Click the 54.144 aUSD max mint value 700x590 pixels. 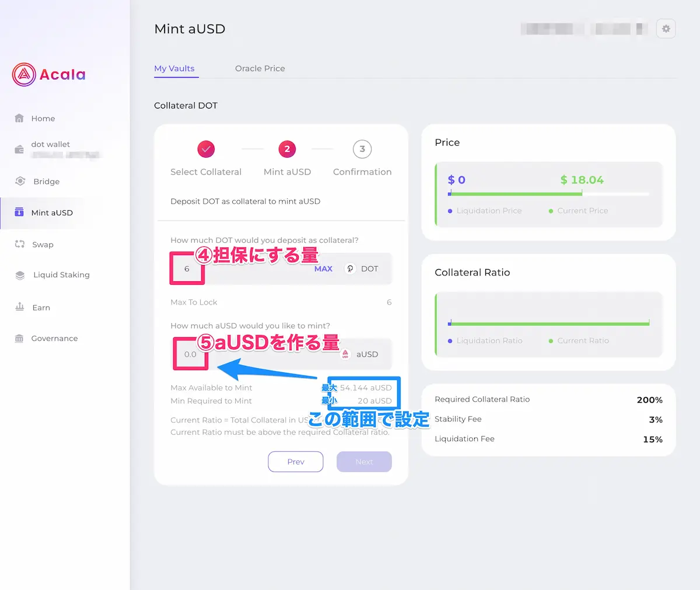pos(366,387)
